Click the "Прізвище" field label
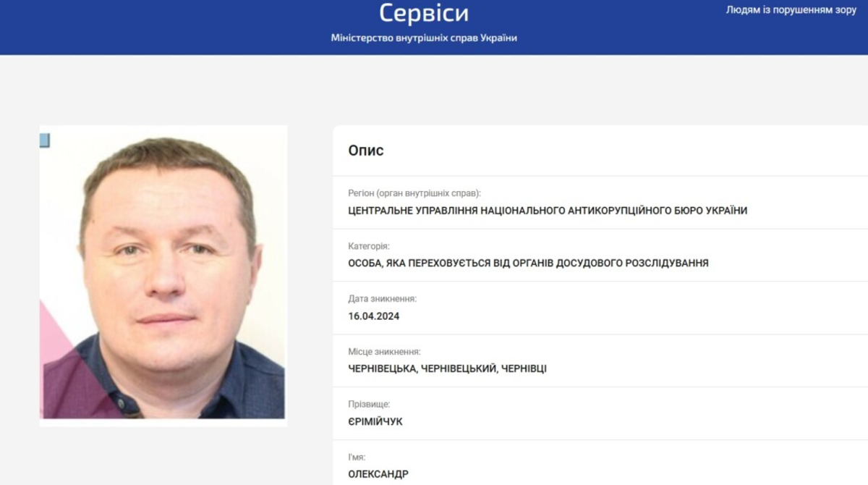Viewport: 868px width, 485px height. (x=369, y=404)
